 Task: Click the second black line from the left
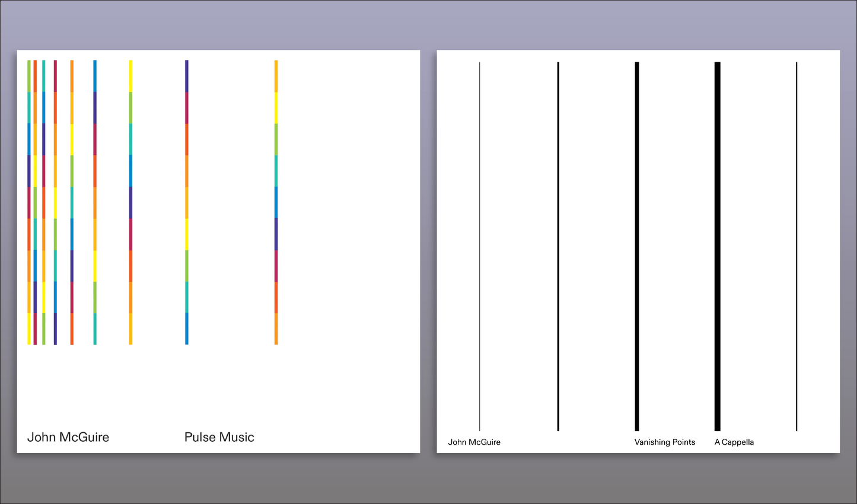click(x=557, y=246)
